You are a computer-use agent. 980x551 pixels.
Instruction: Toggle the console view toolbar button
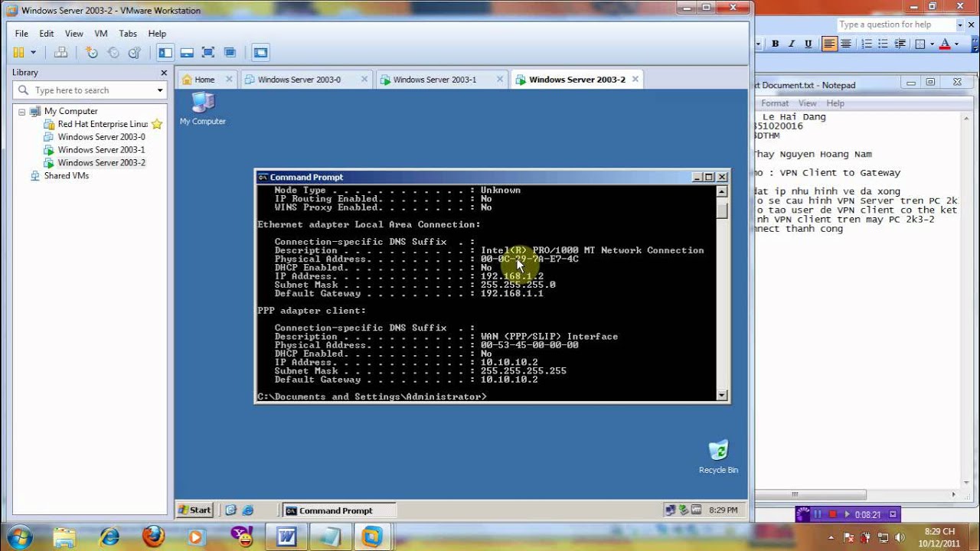point(260,53)
